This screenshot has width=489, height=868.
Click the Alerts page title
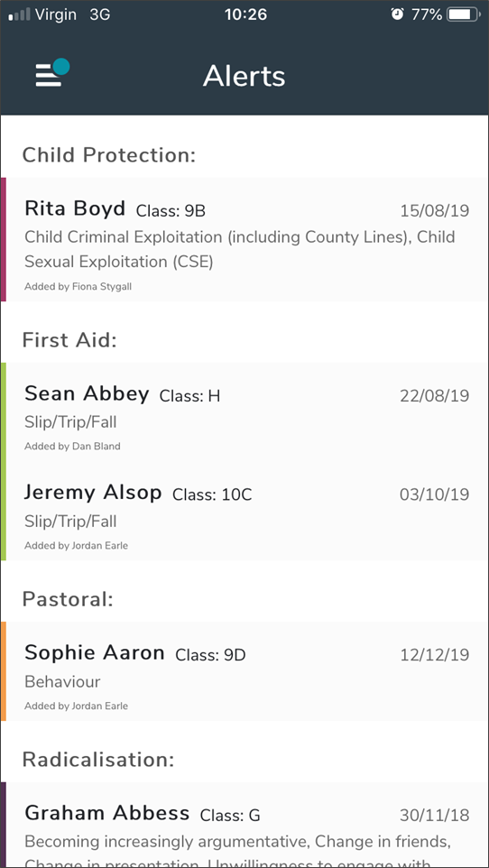pos(244,76)
